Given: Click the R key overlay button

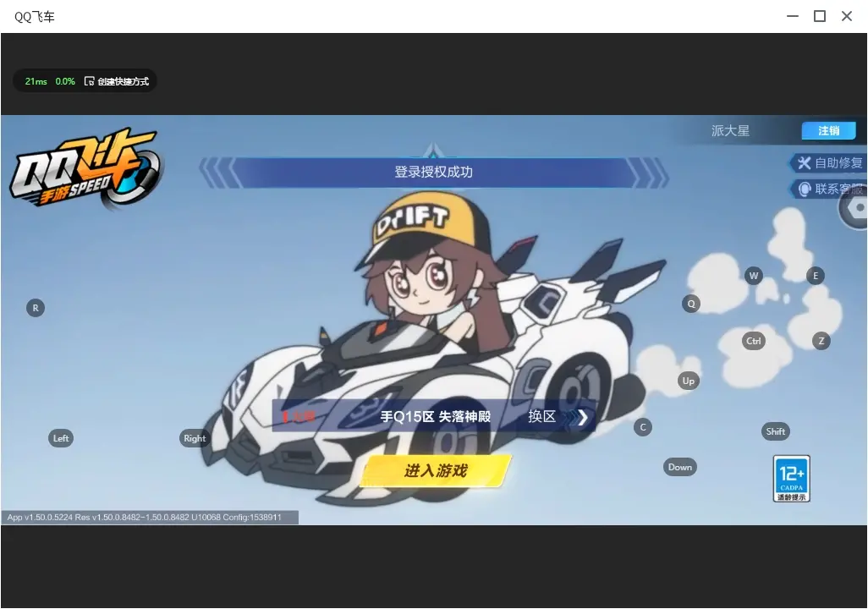Looking at the screenshot, I should pos(36,308).
